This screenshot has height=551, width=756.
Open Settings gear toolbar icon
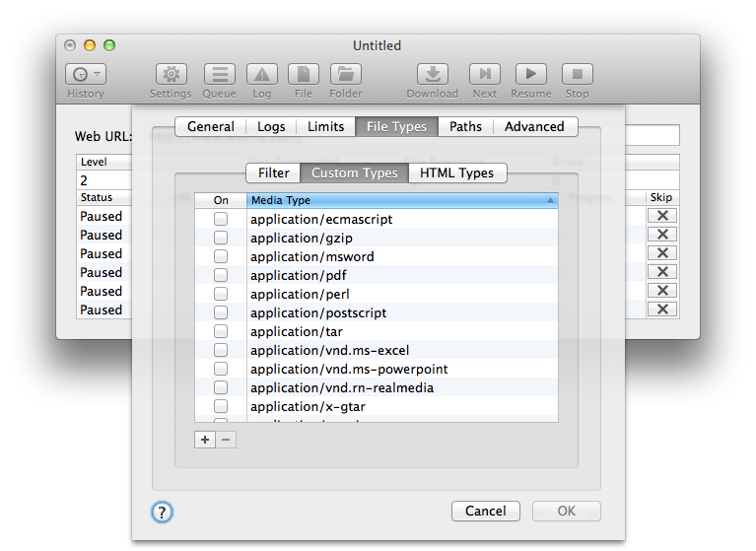172,74
